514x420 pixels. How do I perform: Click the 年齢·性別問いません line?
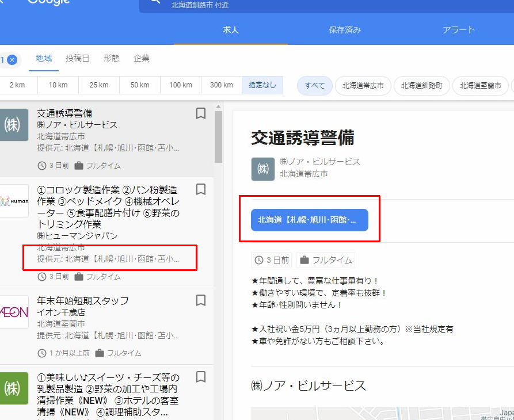click(297, 305)
